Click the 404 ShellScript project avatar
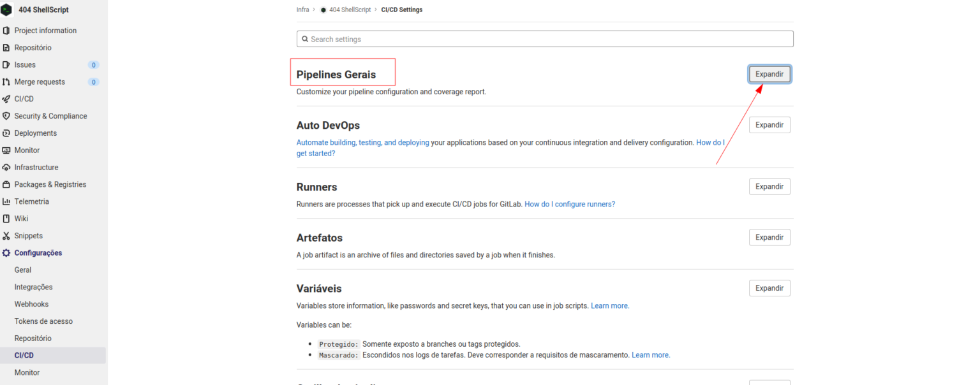Image resolution: width=980 pixels, height=385 pixels. (x=7, y=9)
